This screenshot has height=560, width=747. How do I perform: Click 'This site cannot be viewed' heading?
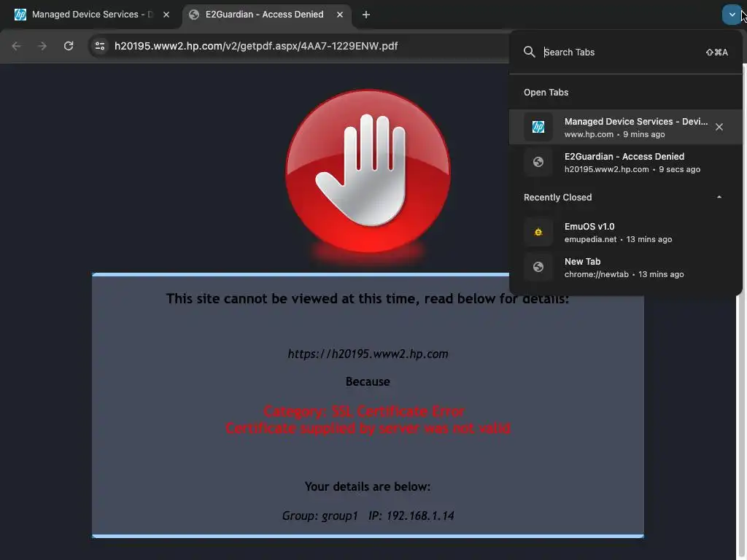(x=368, y=298)
